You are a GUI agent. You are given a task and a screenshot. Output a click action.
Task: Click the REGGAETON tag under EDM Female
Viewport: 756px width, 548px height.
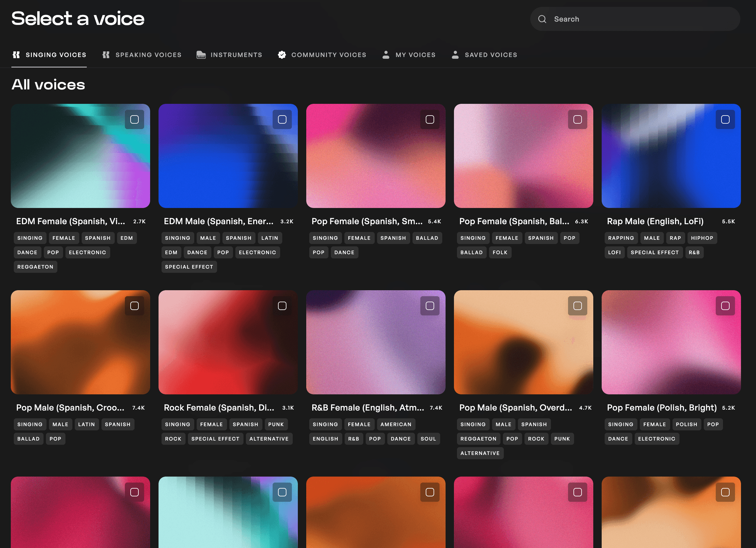coord(35,267)
